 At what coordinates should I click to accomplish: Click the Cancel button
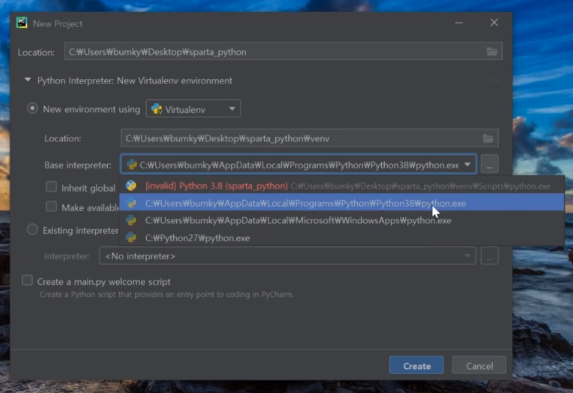pyautogui.click(x=479, y=365)
